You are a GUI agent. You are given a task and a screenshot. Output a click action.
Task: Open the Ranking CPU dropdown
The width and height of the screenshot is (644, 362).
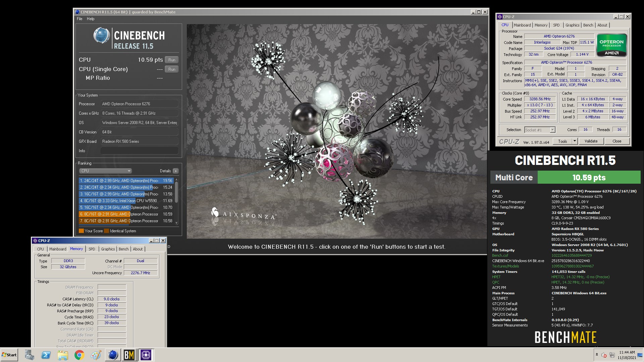click(105, 171)
